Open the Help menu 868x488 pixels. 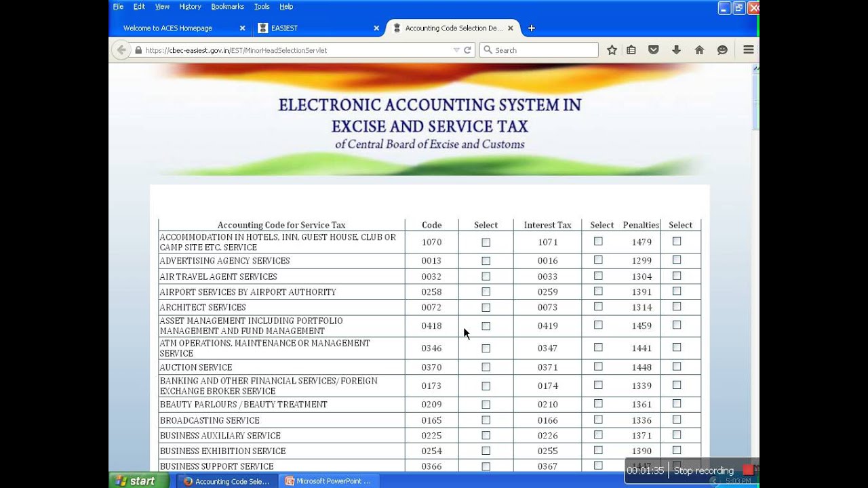click(286, 6)
